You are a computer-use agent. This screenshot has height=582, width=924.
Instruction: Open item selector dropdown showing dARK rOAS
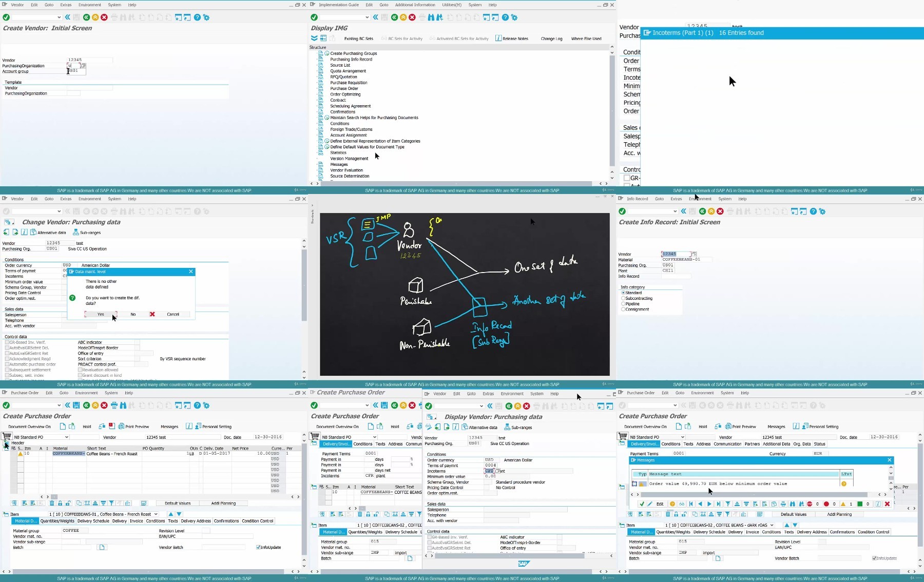[772, 525]
